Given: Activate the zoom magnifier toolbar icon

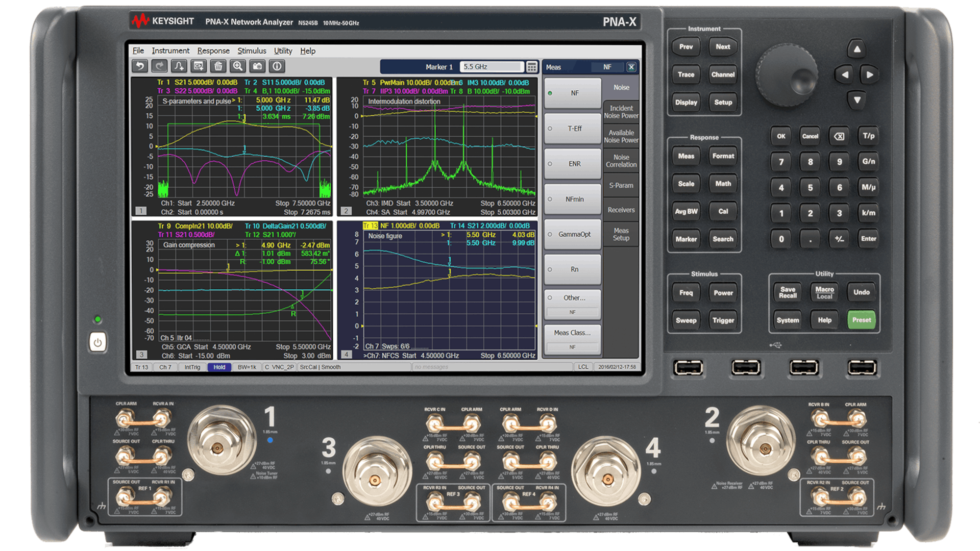Looking at the screenshot, I should (237, 66).
